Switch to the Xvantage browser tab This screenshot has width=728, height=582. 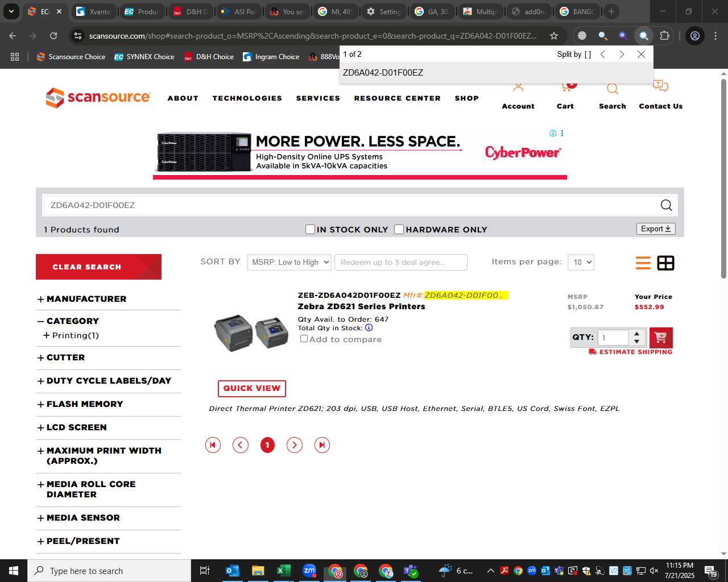point(94,11)
